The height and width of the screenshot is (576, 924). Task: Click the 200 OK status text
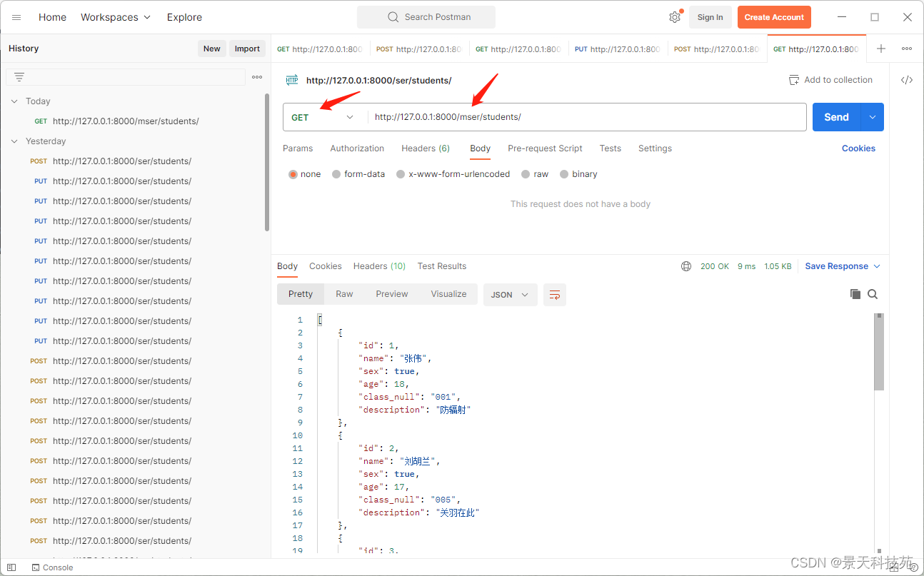[x=714, y=266]
